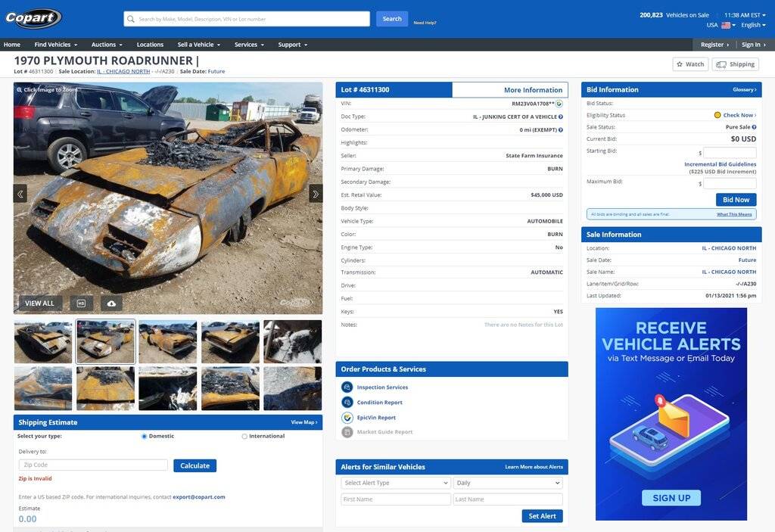Click the HD image icon
775x532 pixels.
point(82,303)
